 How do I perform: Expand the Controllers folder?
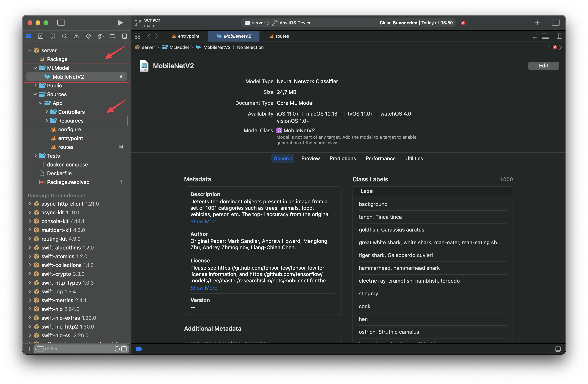[x=47, y=112]
